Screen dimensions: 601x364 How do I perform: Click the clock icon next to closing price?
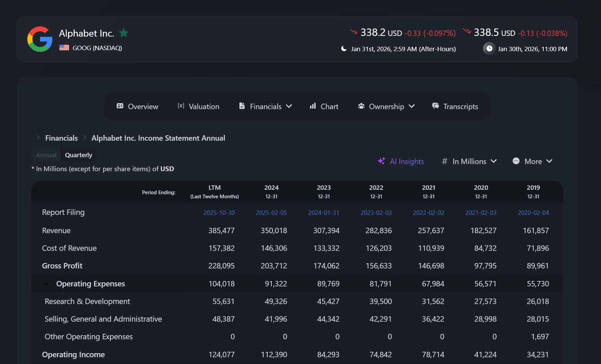[x=489, y=48]
